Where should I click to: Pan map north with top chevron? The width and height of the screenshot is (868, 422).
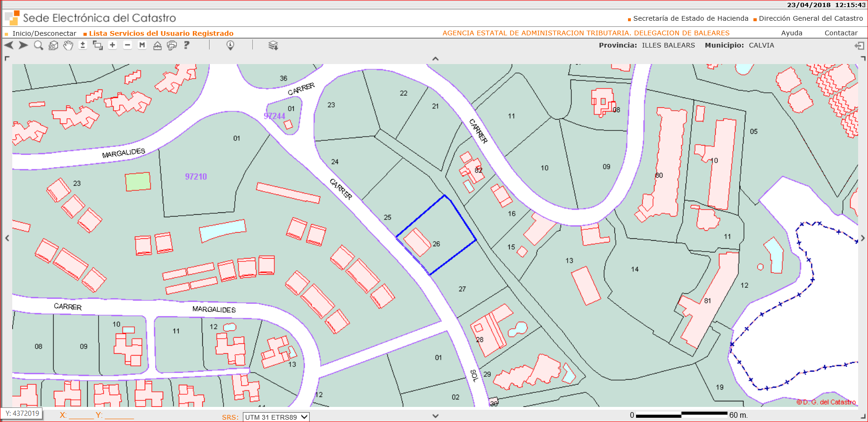tap(435, 59)
